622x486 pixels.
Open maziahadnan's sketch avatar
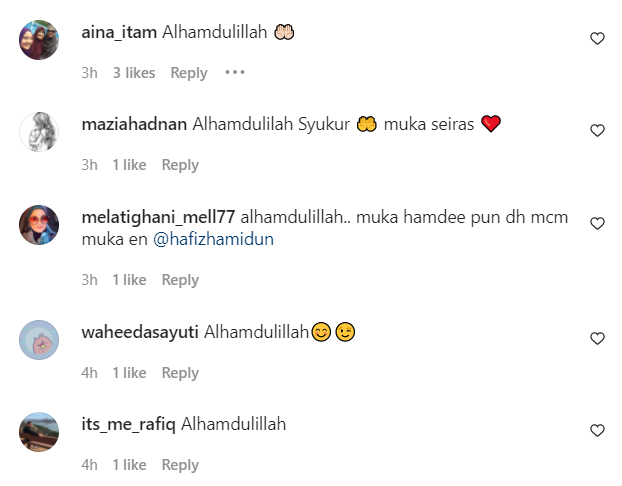tap(39, 132)
